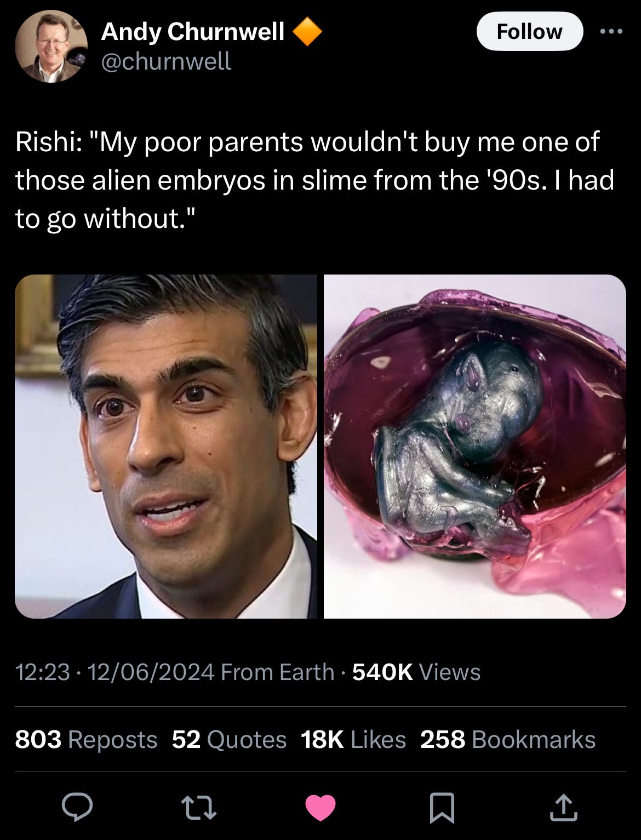Open the 258 Bookmarks count
This screenshot has height=840, width=641.
(x=508, y=739)
